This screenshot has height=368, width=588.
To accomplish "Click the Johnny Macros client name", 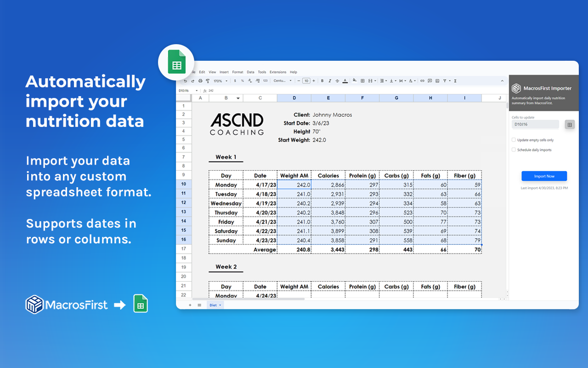I will tap(332, 115).
